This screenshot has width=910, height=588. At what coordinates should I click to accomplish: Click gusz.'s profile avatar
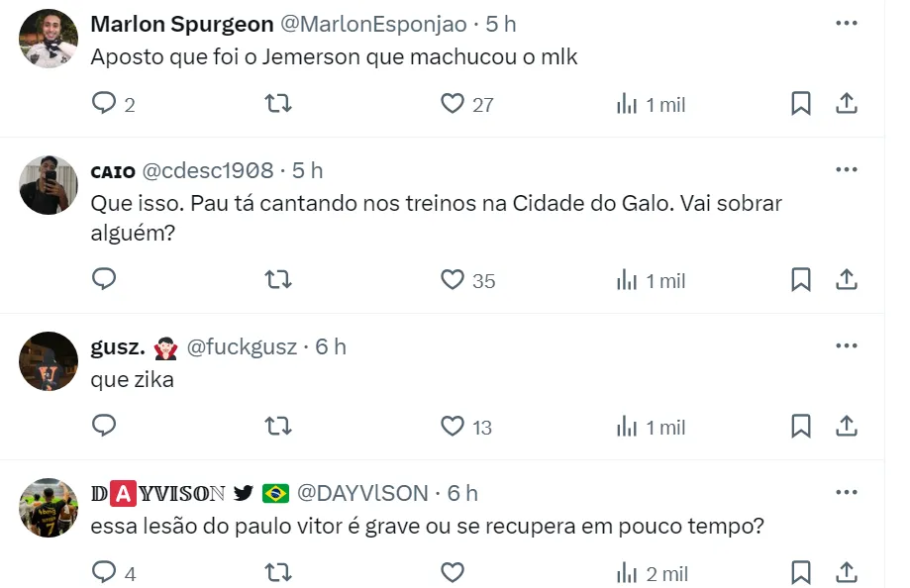49,361
